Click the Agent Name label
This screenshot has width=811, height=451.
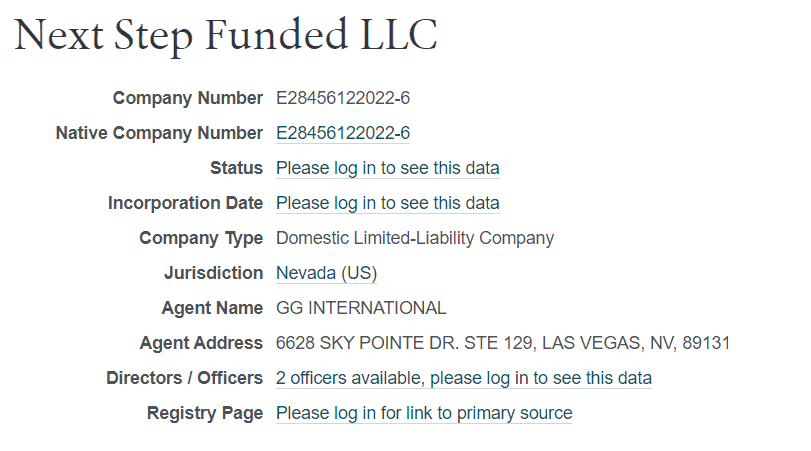point(212,308)
